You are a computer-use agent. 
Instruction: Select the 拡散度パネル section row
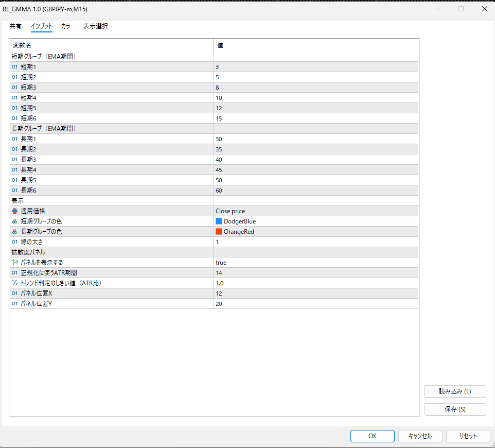point(214,252)
